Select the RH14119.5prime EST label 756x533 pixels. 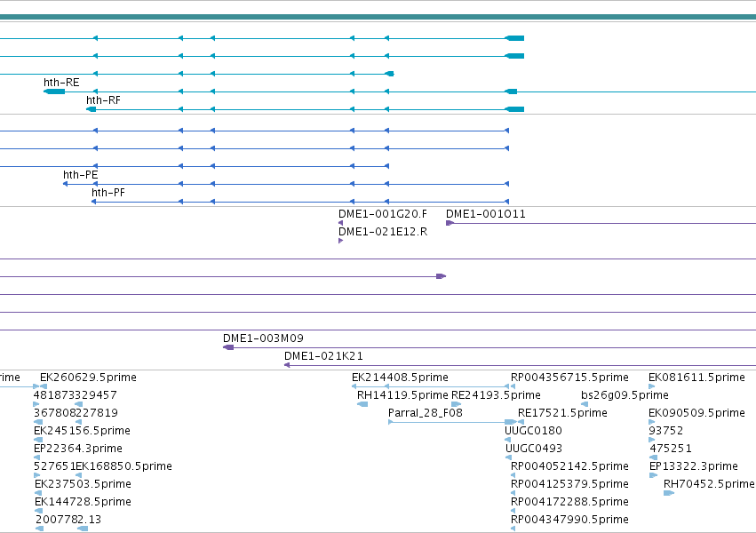[402, 394]
